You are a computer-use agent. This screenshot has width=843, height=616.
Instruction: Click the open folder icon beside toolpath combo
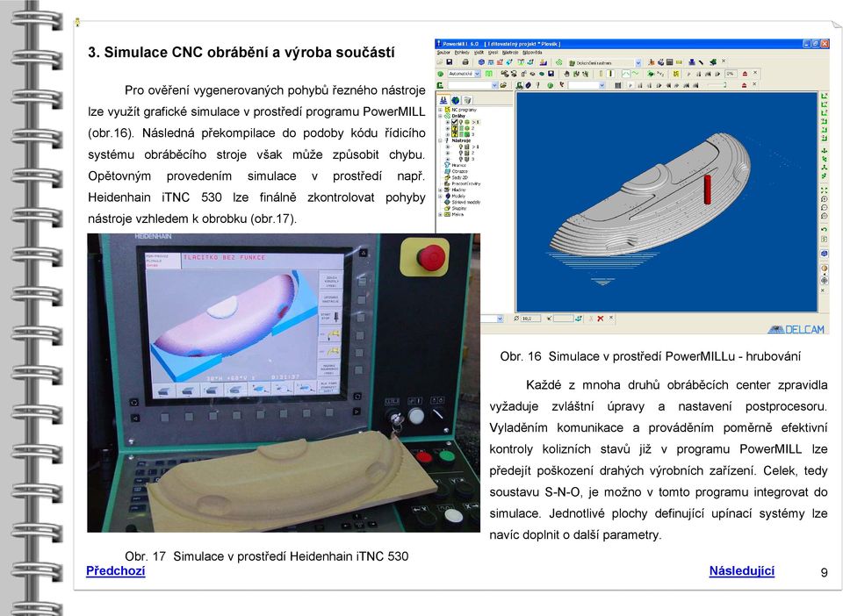(x=504, y=85)
